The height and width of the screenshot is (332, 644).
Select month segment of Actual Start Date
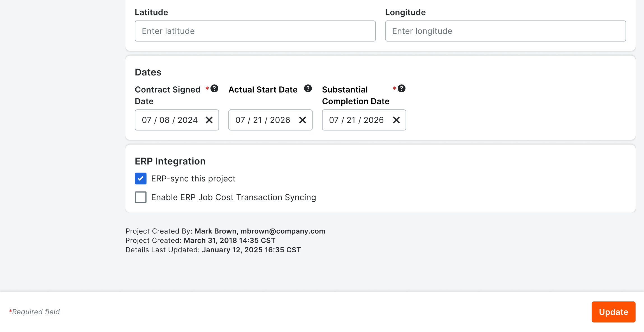[240, 120]
